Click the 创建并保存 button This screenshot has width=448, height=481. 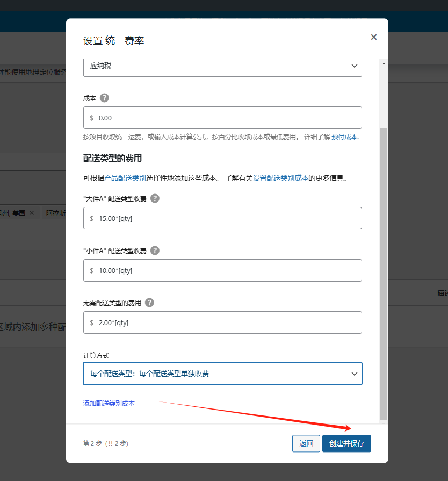[x=346, y=443]
